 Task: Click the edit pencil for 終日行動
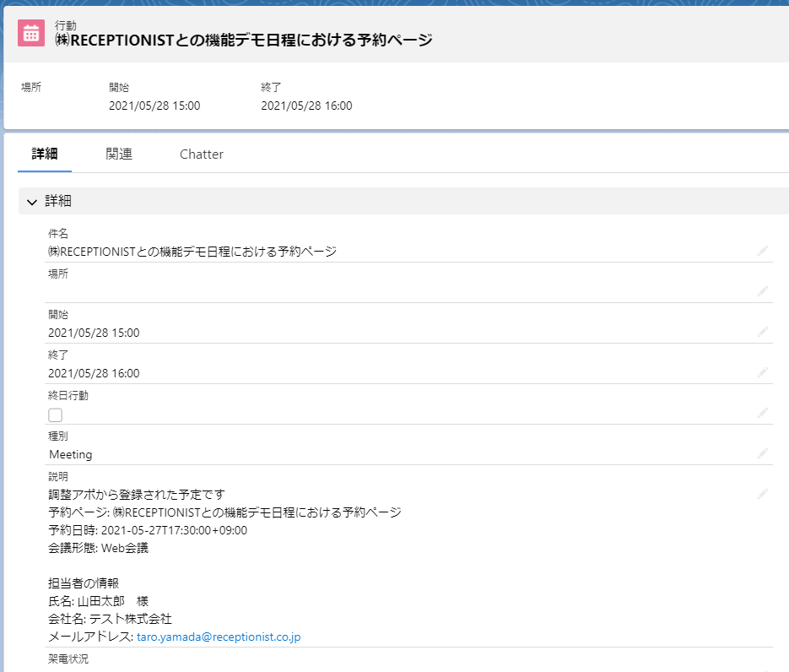[x=762, y=413]
